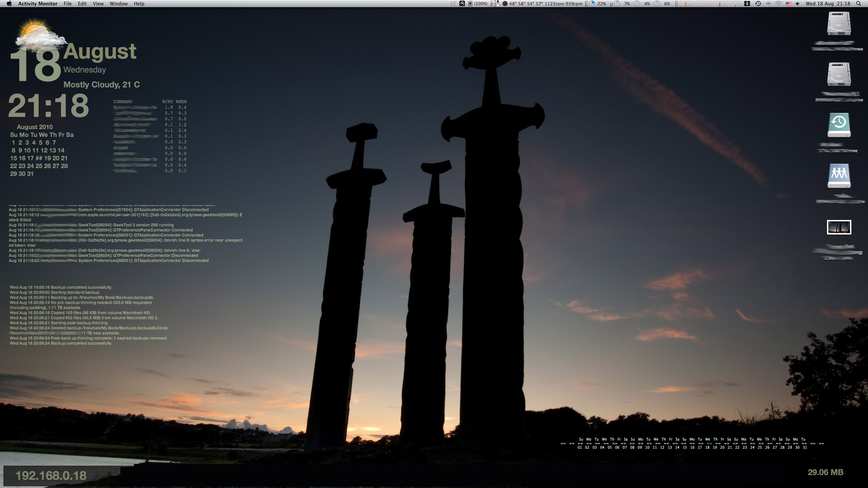The height and width of the screenshot is (488, 868).
Task: Open the US flag input menu
Action: click(x=788, y=4)
